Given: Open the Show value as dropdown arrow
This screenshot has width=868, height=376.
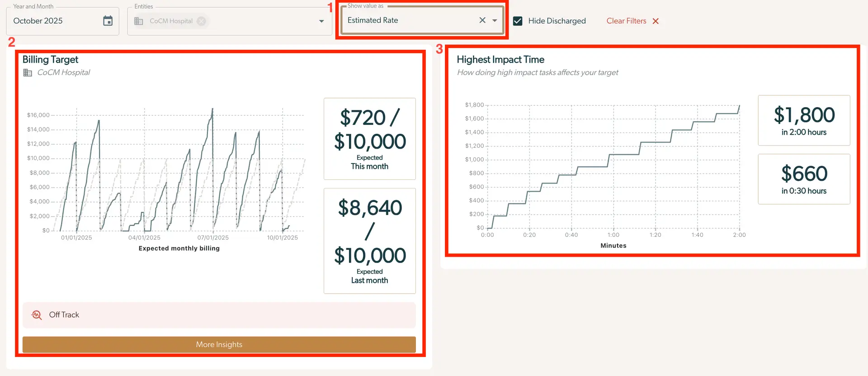Looking at the screenshot, I should (x=495, y=20).
